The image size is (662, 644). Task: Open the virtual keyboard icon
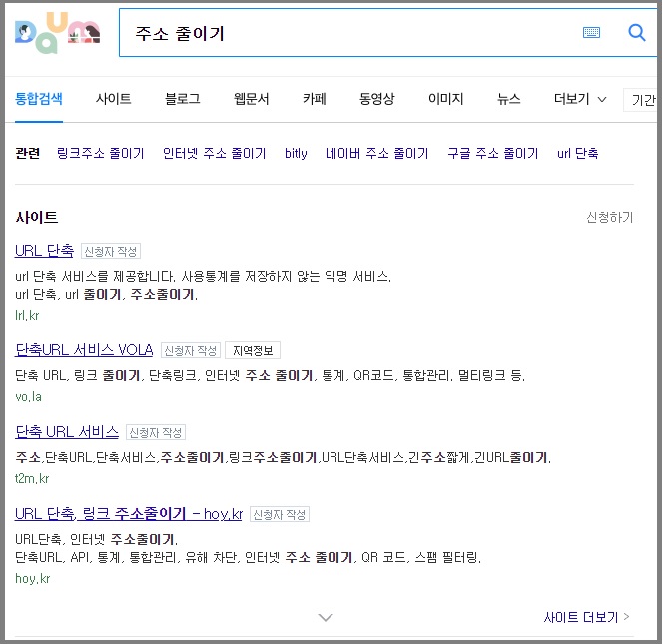click(x=591, y=33)
